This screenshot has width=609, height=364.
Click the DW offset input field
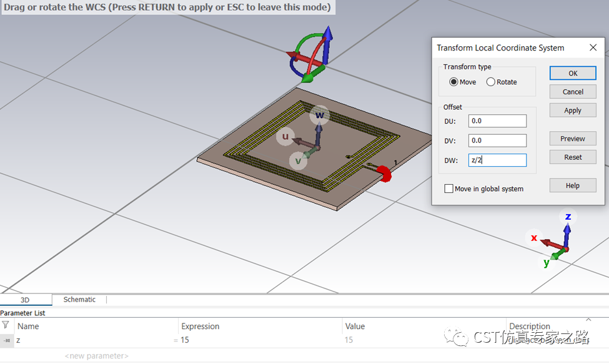(x=498, y=160)
